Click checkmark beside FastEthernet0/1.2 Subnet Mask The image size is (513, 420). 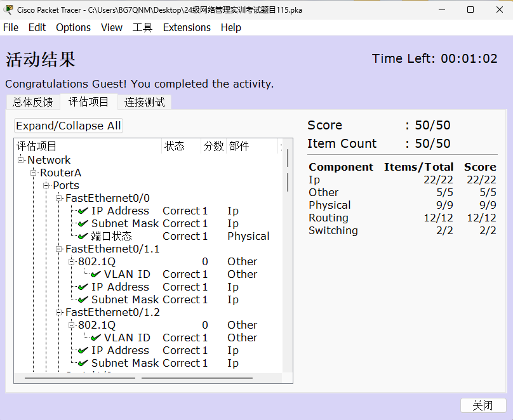(x=83, y=363)
